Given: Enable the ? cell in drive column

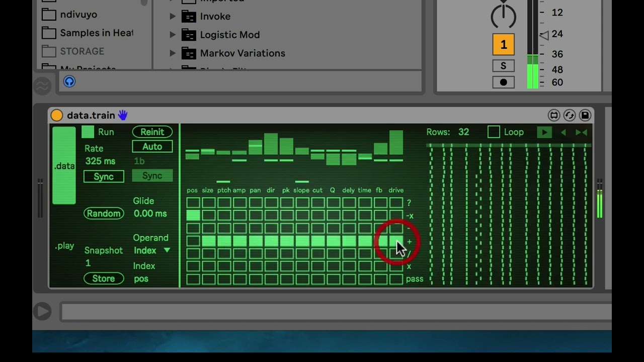Looking at the screenshot, I should pyautogui.click(x=396, y=203).
